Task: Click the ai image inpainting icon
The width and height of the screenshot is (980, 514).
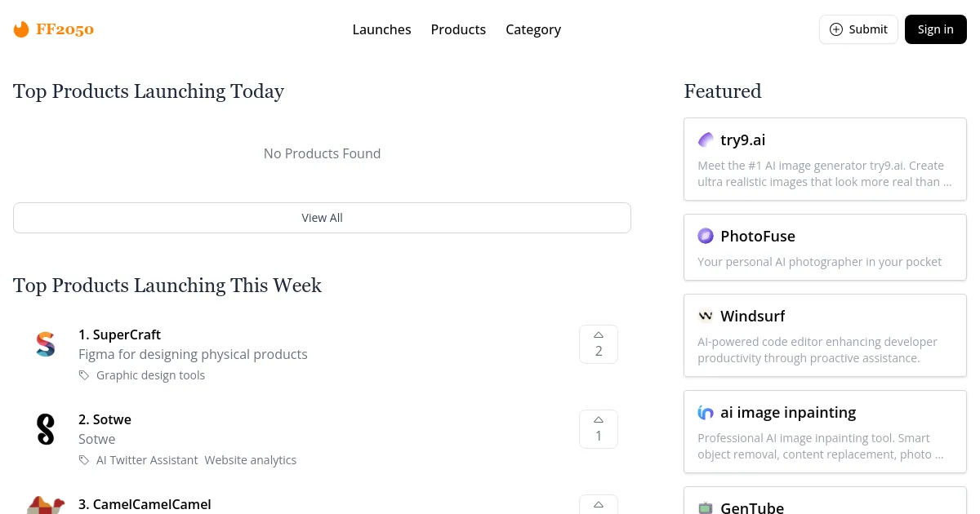Action: click(x=706, y=413)
